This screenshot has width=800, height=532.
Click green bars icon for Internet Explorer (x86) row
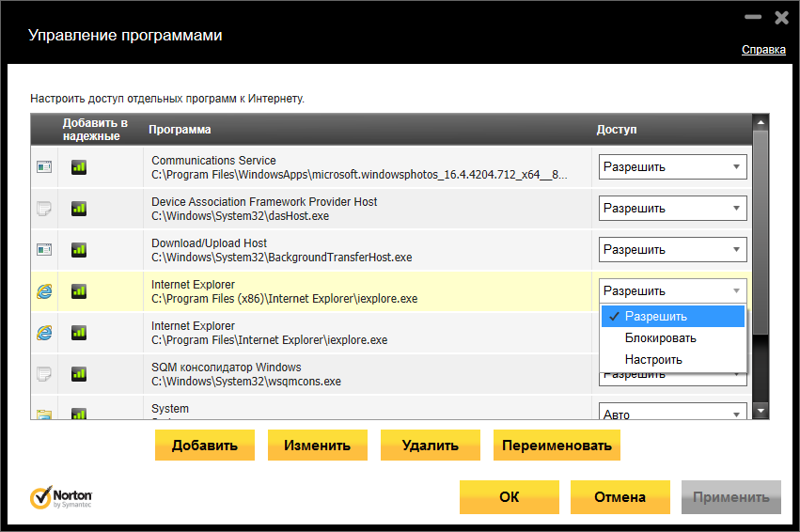pos(79,290)
